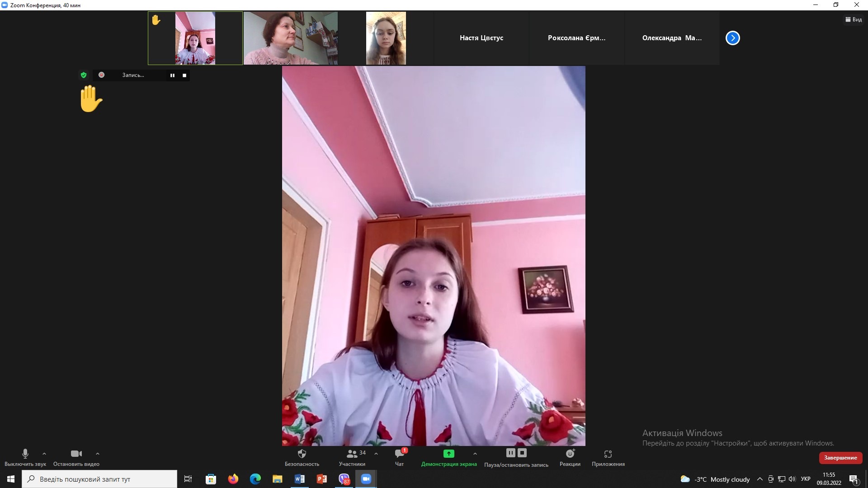Open the Apps (Приложения) icon
Viewport: 868px width, 488px height.
[x=608, y=454]
